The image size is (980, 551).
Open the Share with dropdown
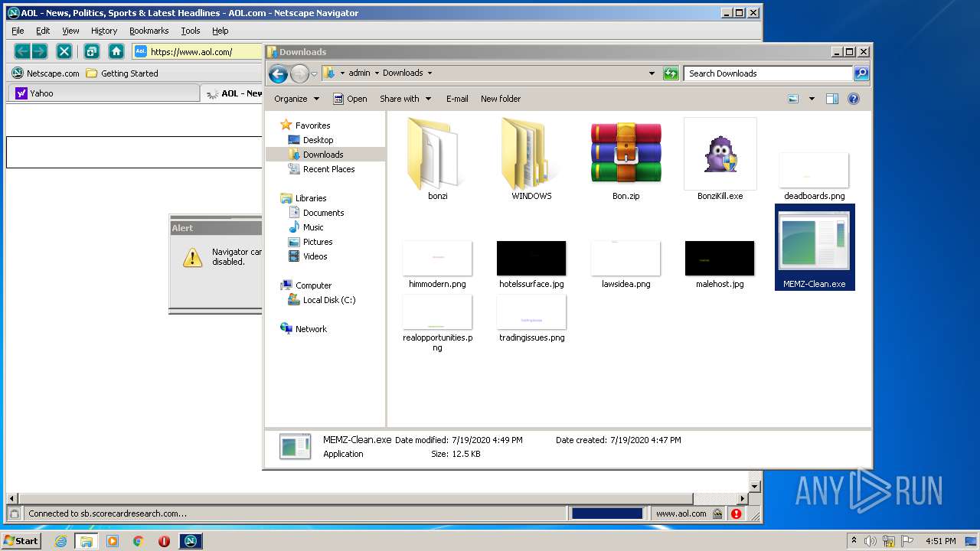coord(405,99)
